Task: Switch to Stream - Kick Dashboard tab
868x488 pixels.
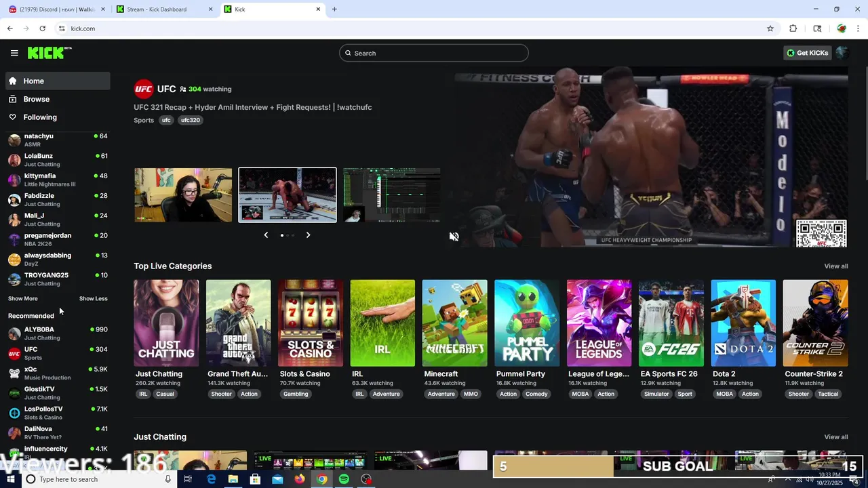Action: (x=165, y=9)
